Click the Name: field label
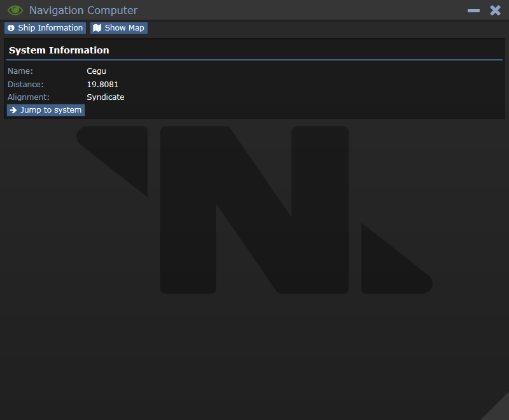This screenshot has height=420, width=509. pos(20,71)
